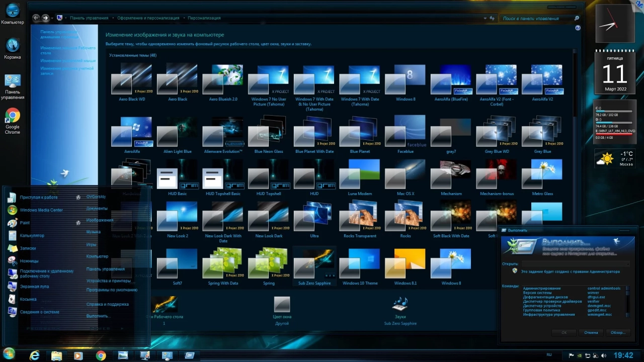Expand jump list arrow beside Paint
The image size is (644, 362).
78,223
